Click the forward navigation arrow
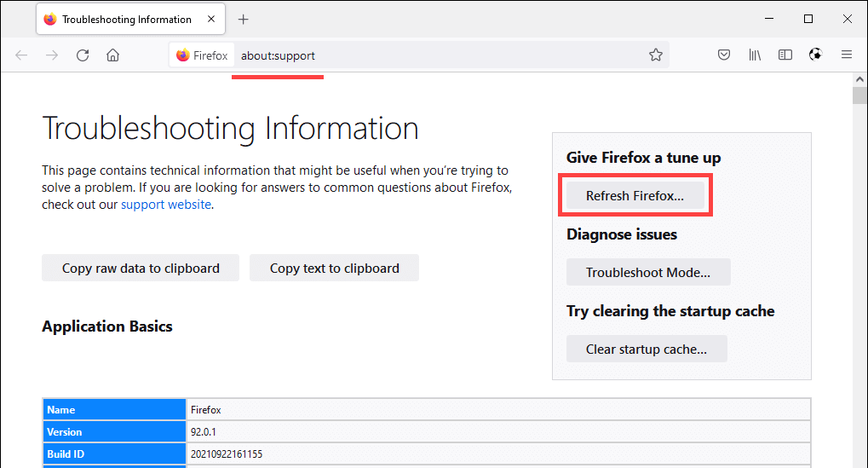The width and height of the screenshot is (868, 468). point(52,55)
